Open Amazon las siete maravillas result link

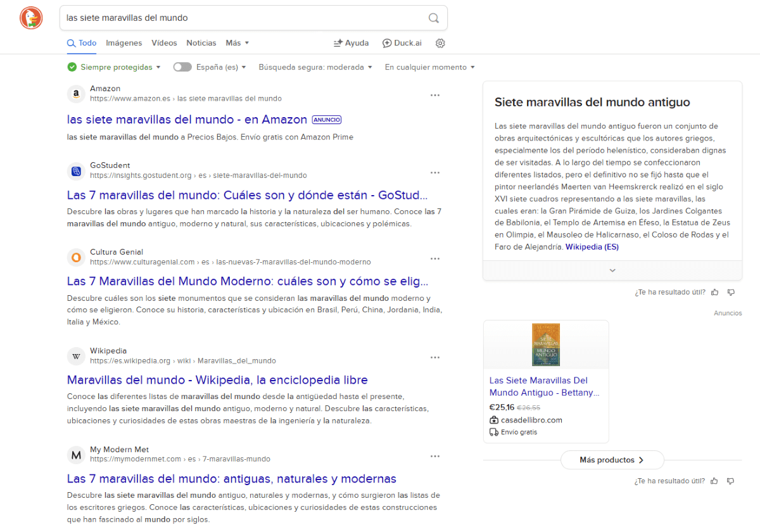pos(187,119)
